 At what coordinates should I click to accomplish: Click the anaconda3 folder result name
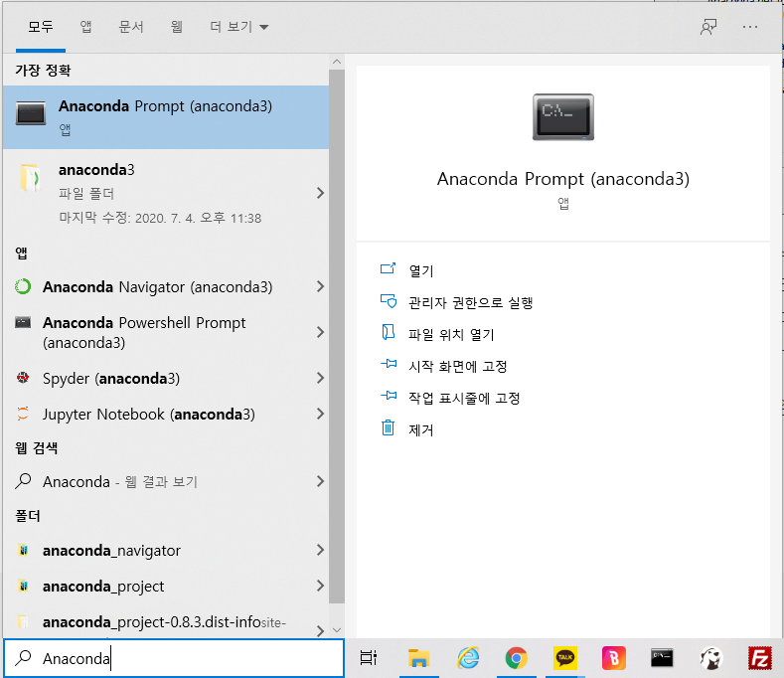pyautogui.click(x=96, y=170)
